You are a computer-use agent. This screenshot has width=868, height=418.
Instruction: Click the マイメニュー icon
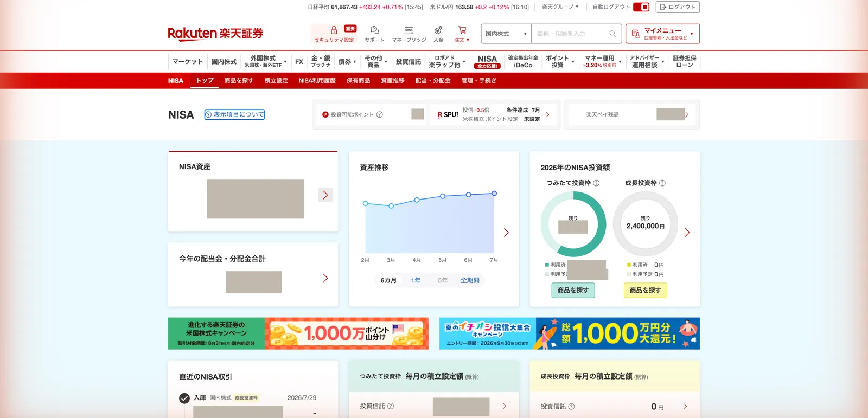pos(635,34)
